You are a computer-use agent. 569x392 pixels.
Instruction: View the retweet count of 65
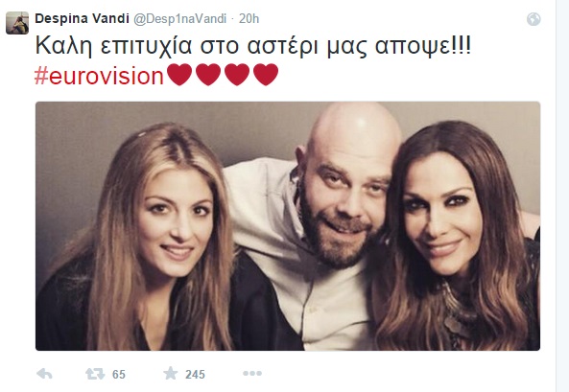coord(119,374)
